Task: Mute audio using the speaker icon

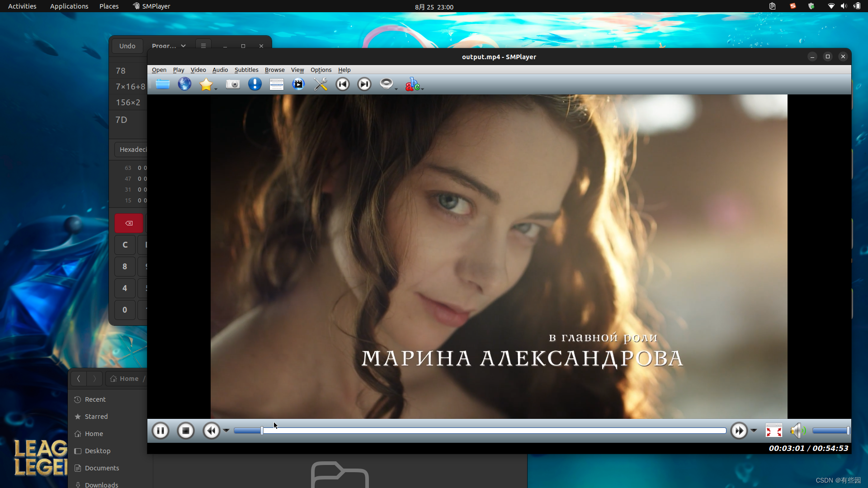Action: [x=798, y=431]
